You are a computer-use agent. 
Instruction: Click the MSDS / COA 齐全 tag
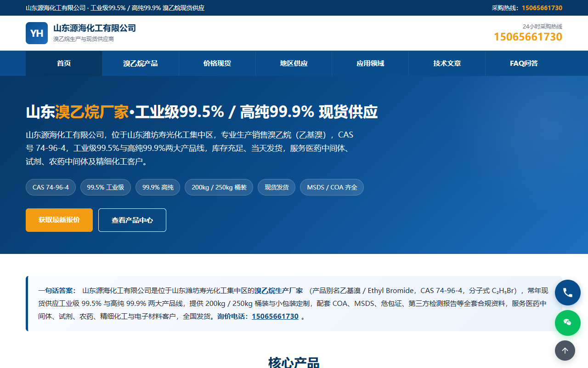click(332, 187)
